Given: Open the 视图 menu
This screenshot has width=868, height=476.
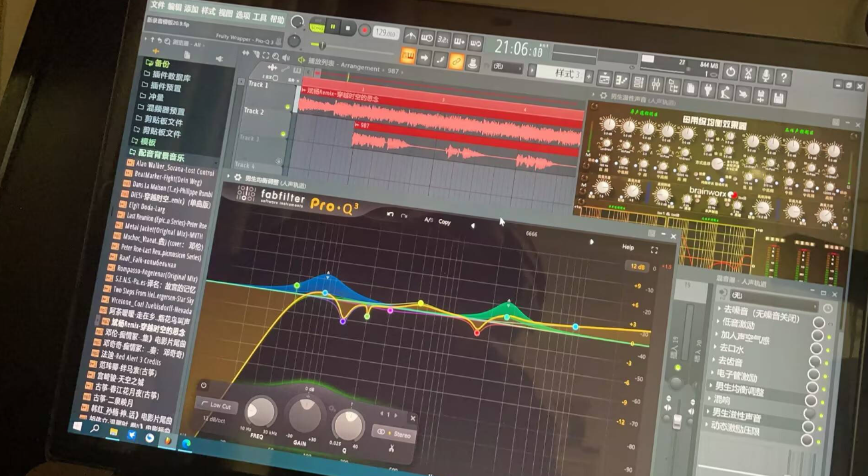Looking at the screenshot, I should [226, 13].
